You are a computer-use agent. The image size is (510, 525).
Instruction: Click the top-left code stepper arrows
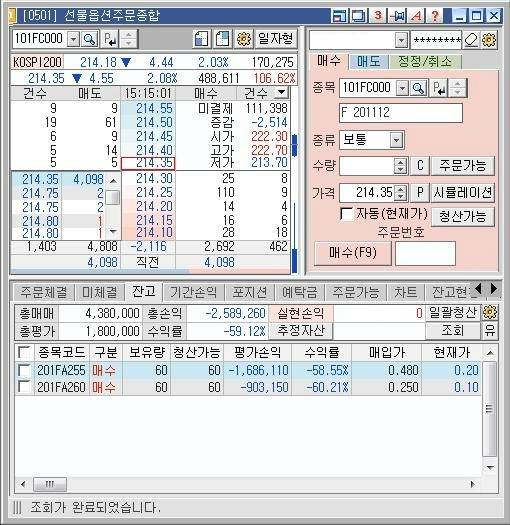[x=129, y=39]
